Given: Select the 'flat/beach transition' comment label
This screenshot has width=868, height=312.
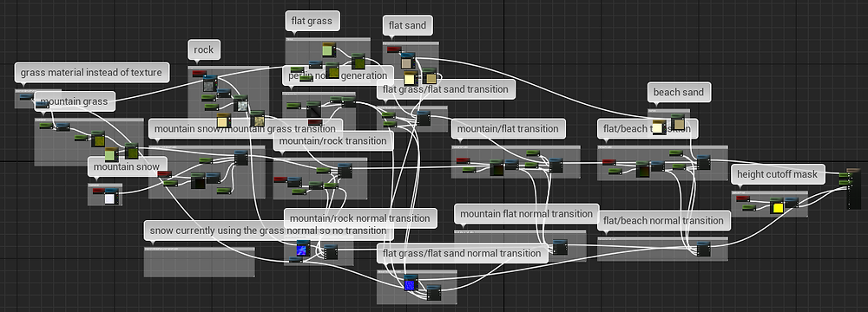Looking at the screenshot, I should 648,128.
